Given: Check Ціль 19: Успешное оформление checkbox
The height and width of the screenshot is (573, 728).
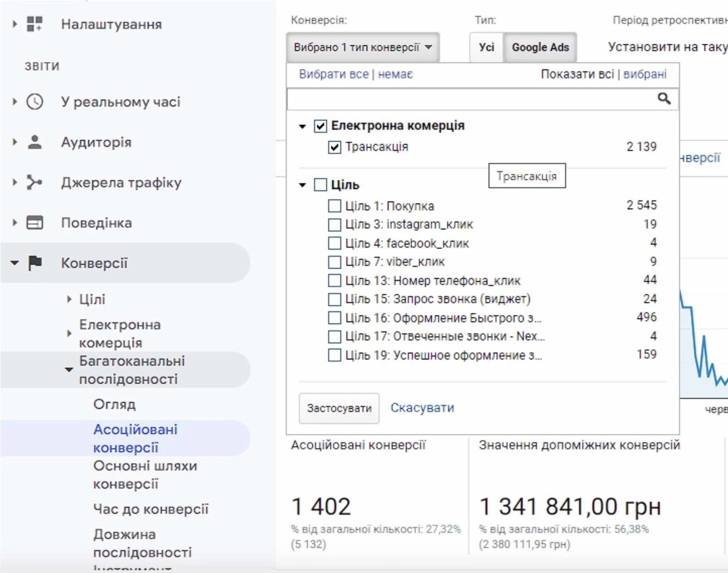Looking at the screenshot, I should (x=335, y=355).
